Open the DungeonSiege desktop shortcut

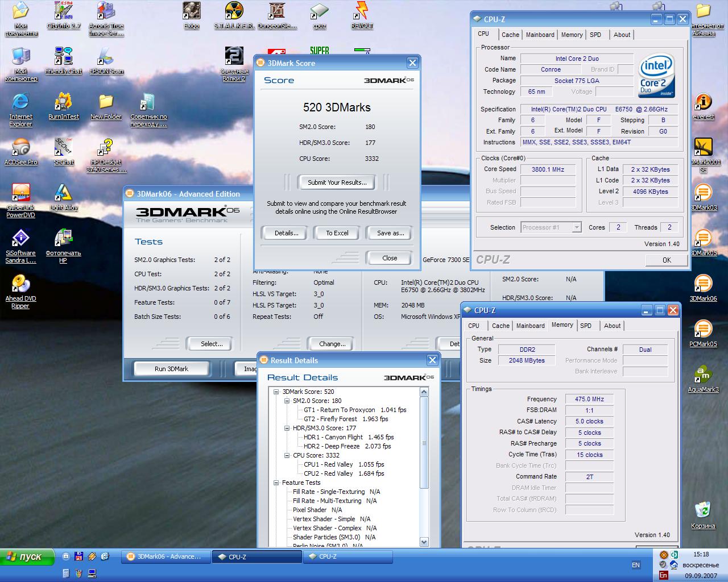coord(277,16)
